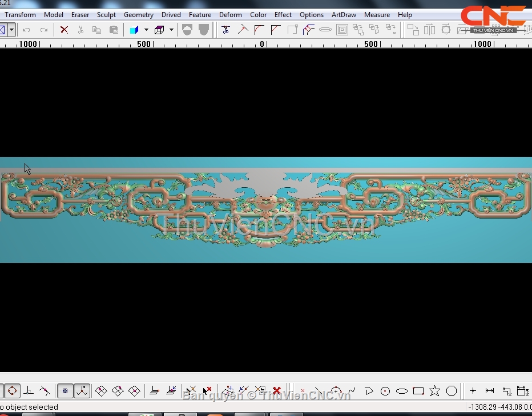This screenshot has width=532, height=416.
Task: Select the small red point drawing tool
Action: pyautogui.click(x=303, y=391)
